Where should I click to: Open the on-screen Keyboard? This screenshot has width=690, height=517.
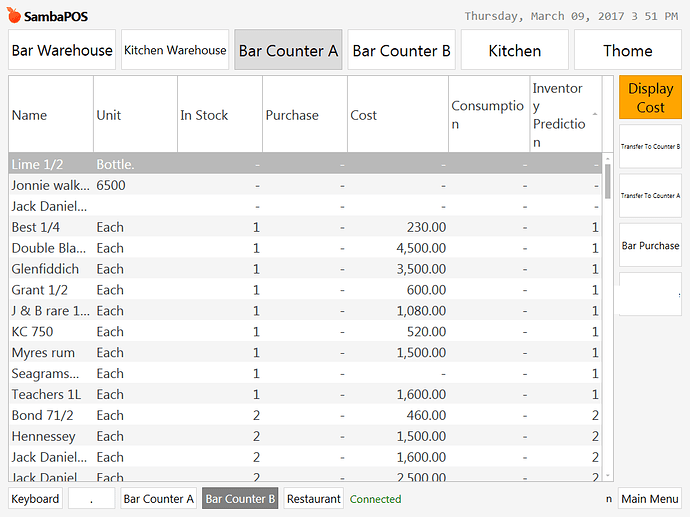tap(36, 499)
